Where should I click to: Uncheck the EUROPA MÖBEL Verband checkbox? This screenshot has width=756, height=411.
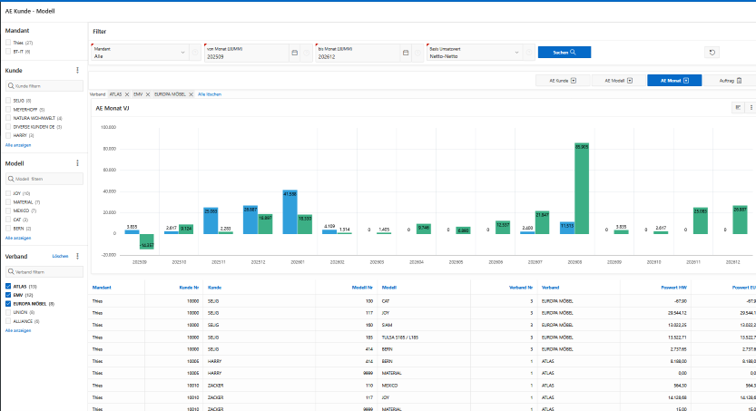click(8, 304)
